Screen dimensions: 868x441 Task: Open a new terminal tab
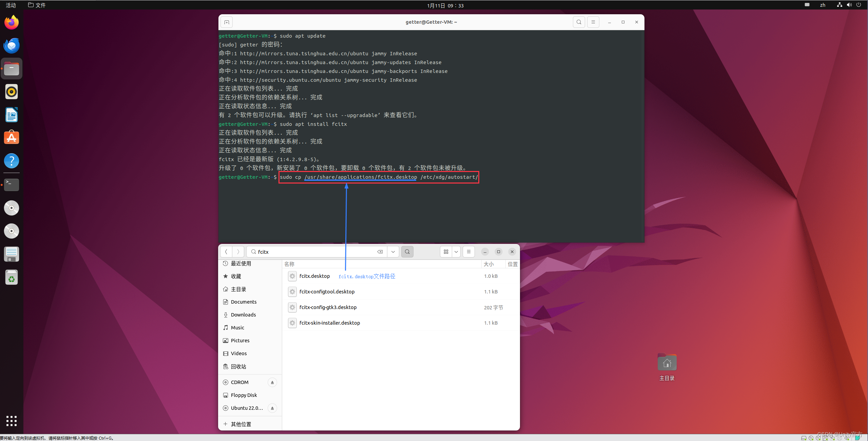tap(227, 22)
